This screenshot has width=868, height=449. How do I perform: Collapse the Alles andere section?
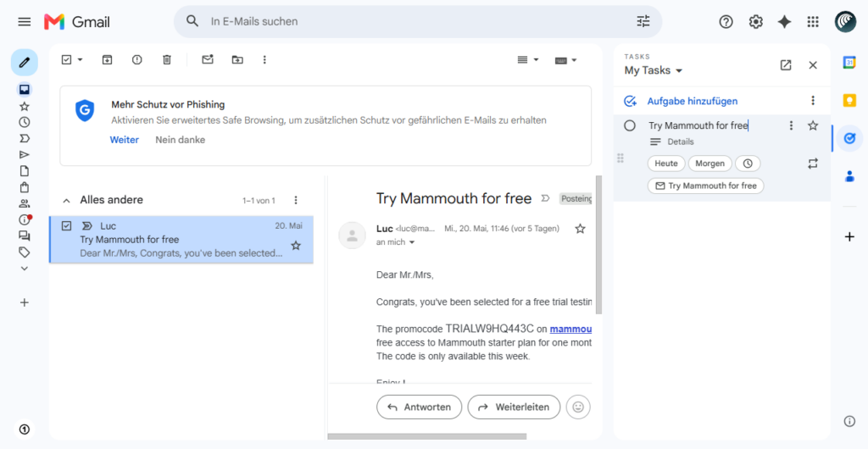[66, 200]
